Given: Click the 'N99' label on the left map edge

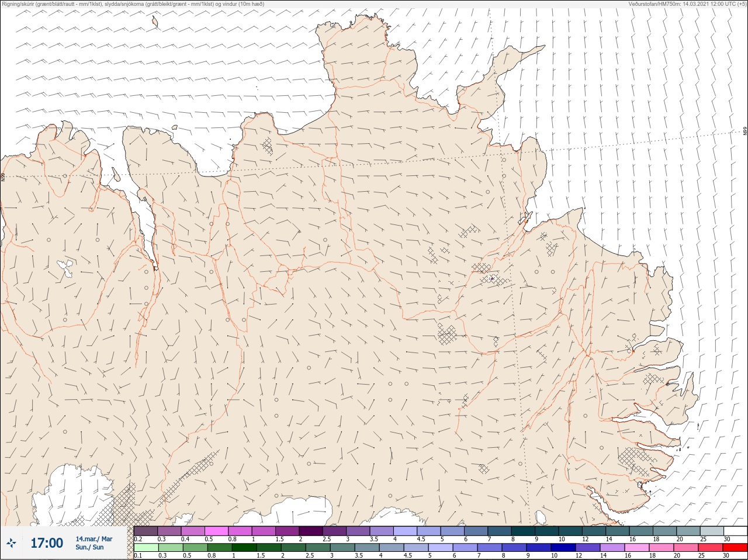Looking at the screenshot, I should [x=3, y=176].
